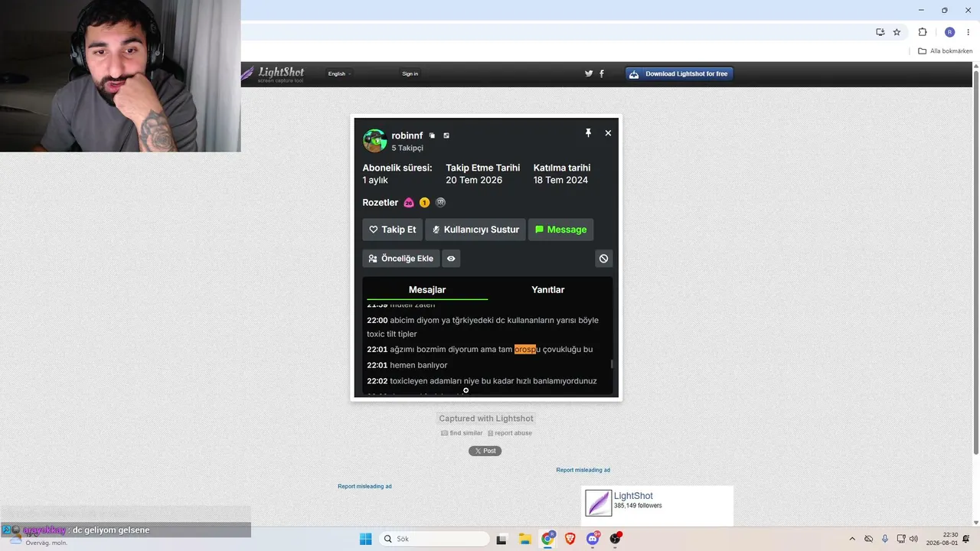
Task: Click the '20 Tem 2026' follow date
Action: click(474, 180)
